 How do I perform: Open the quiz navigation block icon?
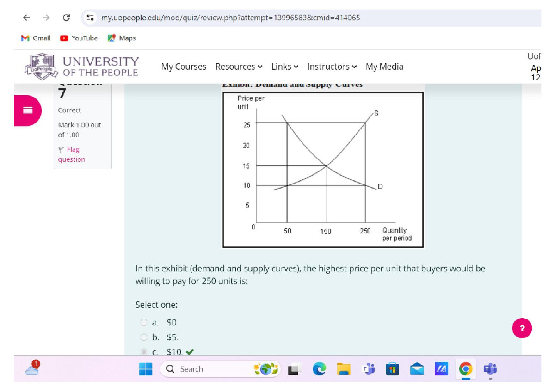coord(26,110)
